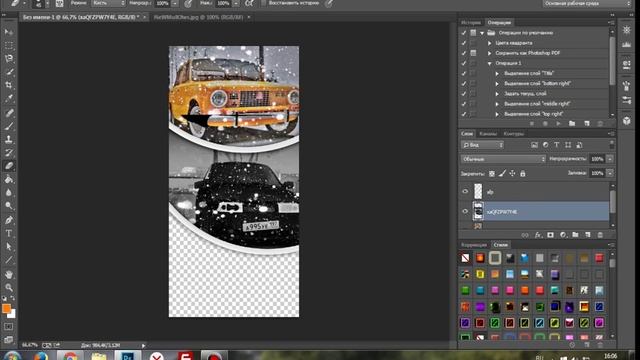Open the 3D cube panel icon

[627, 121]
